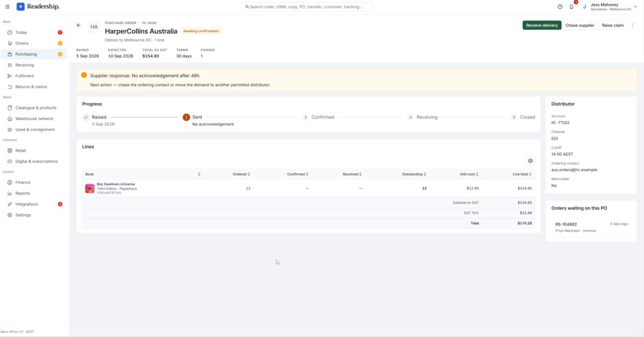Image resolution: width=644 pixels, height=337 pixels.
Task: Click the Raised step checkmark icon
Action: (x=86, y=117)
